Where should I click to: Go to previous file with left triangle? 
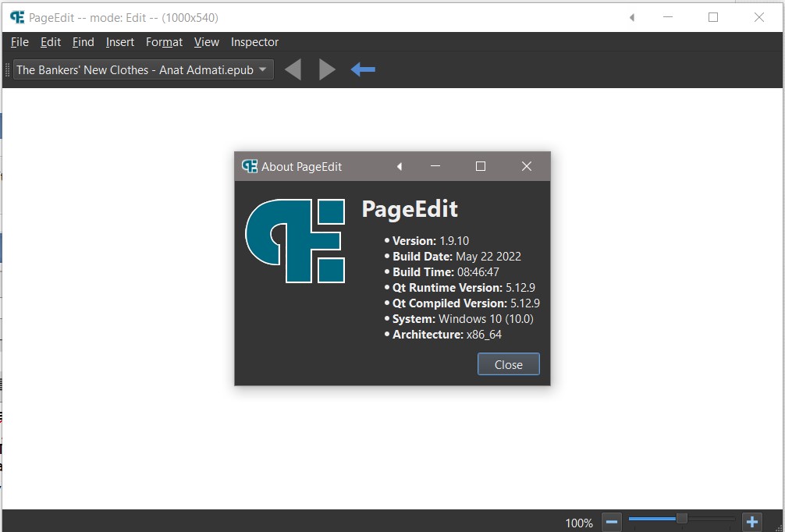coord(293,69)
